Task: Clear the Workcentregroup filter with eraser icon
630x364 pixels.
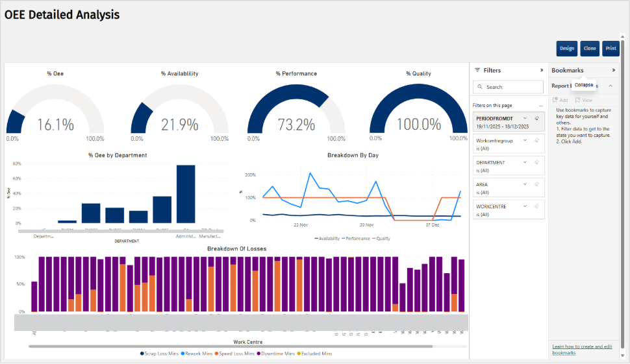Action: tap(536, 140)
